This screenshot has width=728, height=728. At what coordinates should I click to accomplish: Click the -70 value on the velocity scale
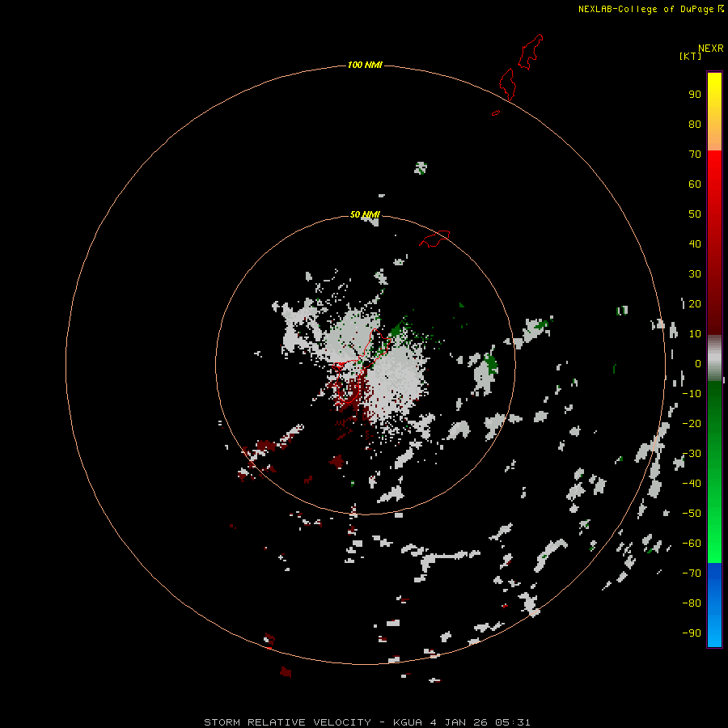[x=692, y=574]
